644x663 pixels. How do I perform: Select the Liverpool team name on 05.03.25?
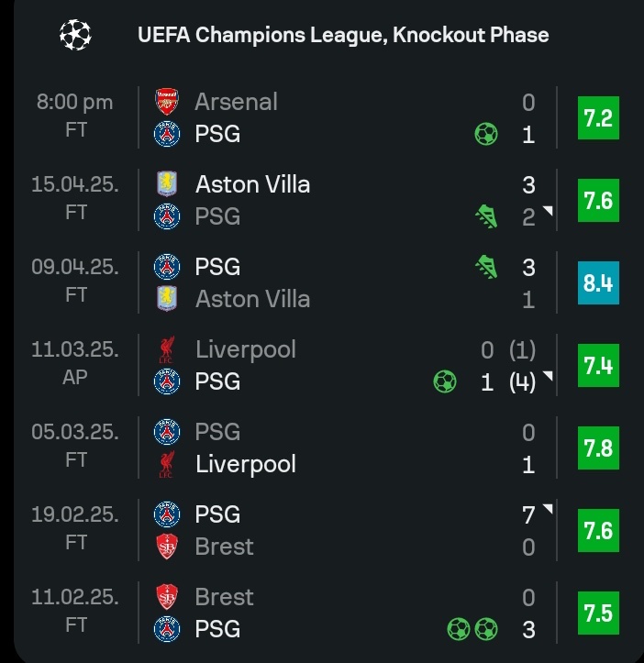(x=246, y=464)
